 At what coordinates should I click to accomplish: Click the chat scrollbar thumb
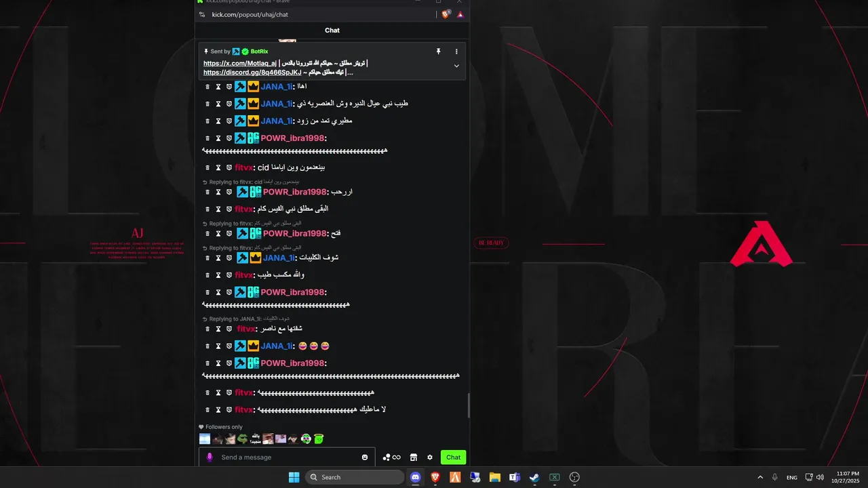pos(468,406)
